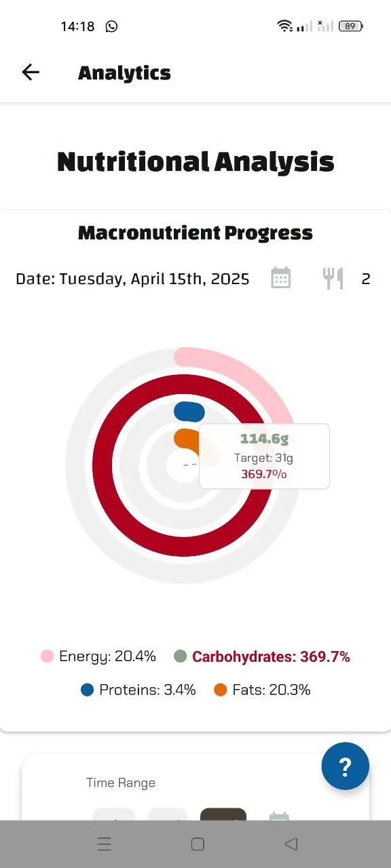Toggle the Fats legend entry
391x868 pixels.
(263, 689)
